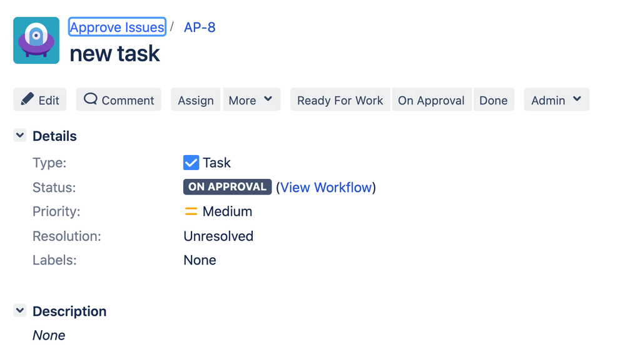The image size is (625, 364).
Task: Click the Description section heading
Action: point(69,311)
